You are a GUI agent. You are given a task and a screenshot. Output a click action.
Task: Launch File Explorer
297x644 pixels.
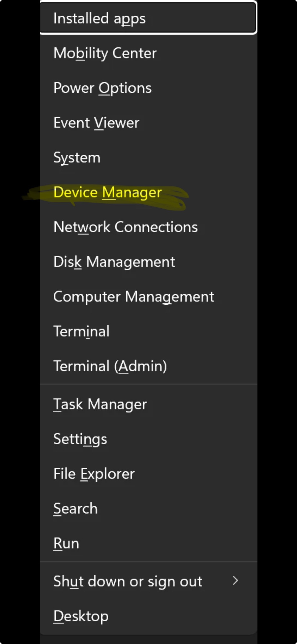(x=94, y=474)
